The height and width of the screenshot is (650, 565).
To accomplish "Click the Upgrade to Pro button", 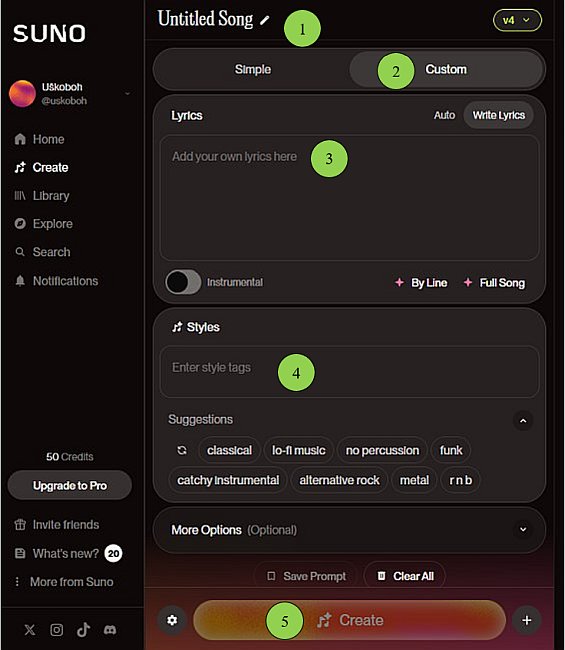I will (x=70, y=485).
